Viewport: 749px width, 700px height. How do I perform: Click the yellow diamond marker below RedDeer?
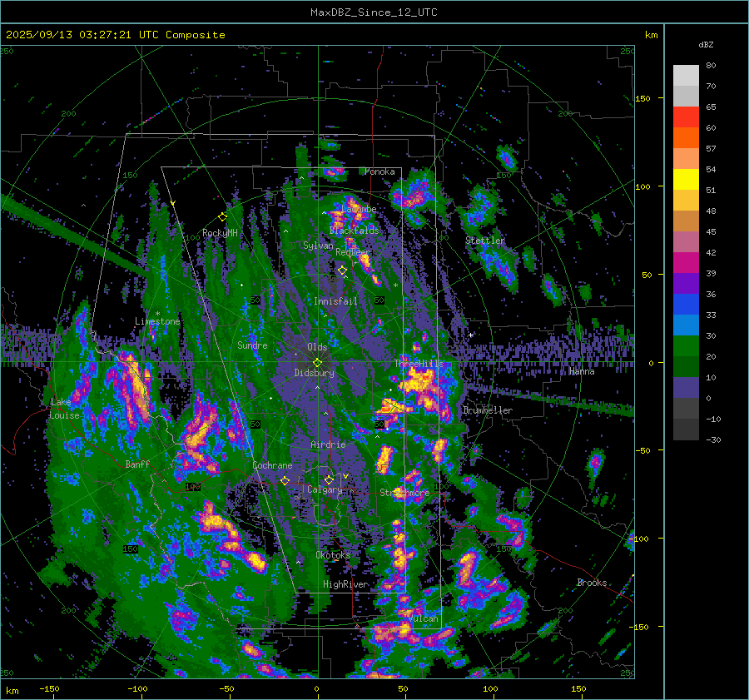pyautogui.click(x=342, y=271)
